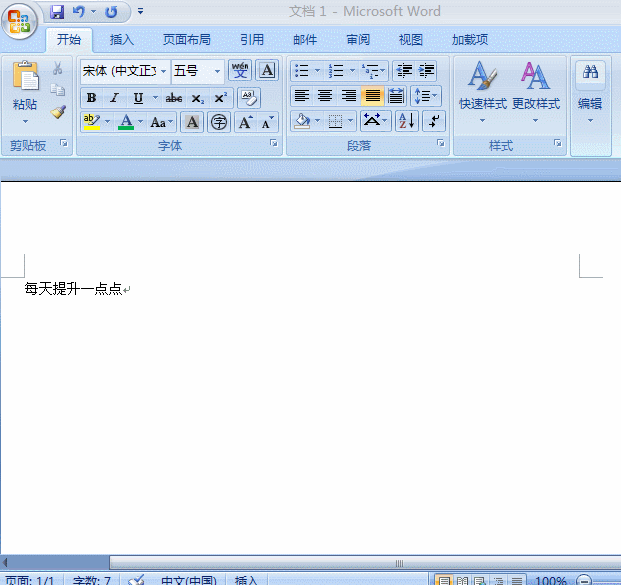Click the Paste clipboard icon

(25, 76)
